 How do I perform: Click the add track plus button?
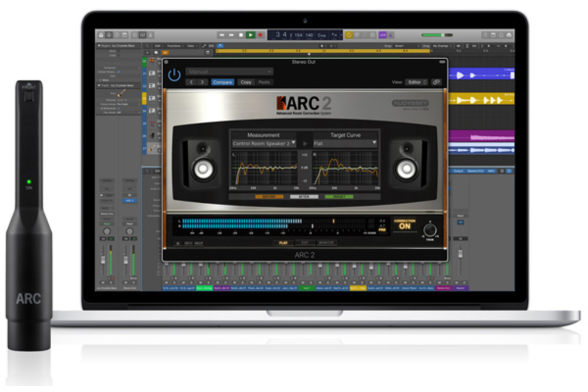[x=148, y=53]
